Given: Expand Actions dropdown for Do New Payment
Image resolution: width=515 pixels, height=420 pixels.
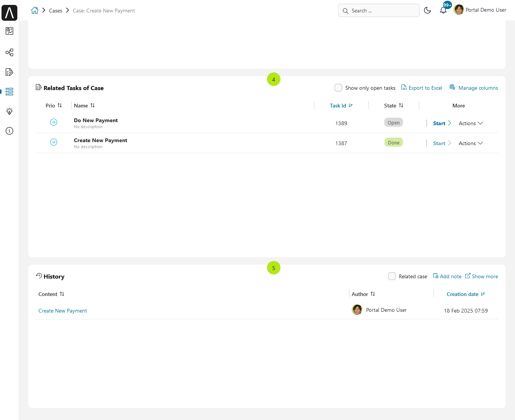Looking at the screenshot, I should coord(471,123).
